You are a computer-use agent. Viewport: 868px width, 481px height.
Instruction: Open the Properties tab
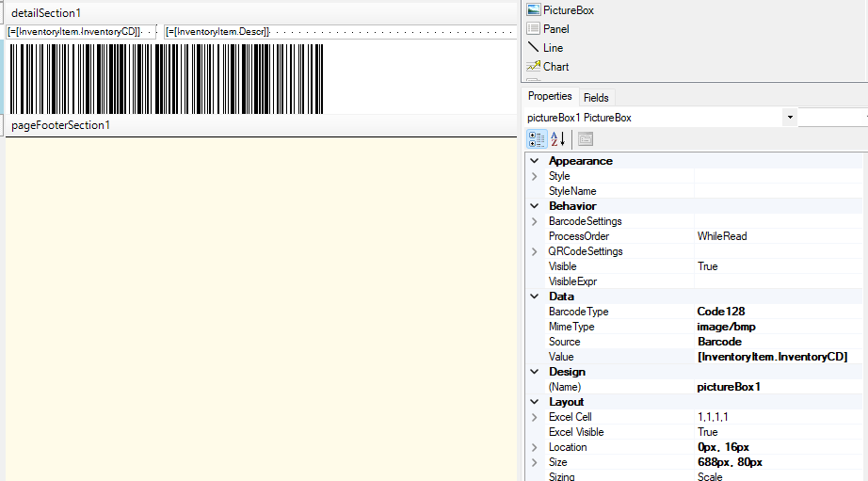[x=550, y=96]
